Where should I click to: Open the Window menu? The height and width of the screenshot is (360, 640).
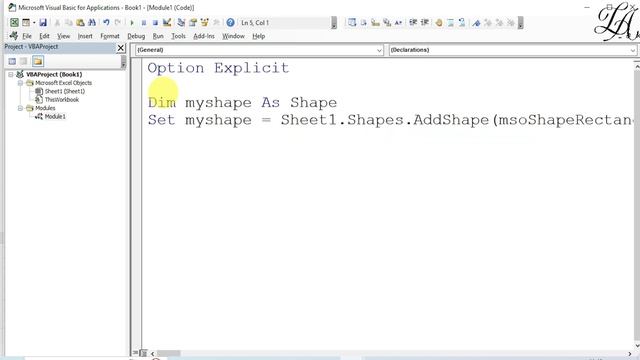tap(233, 36)
